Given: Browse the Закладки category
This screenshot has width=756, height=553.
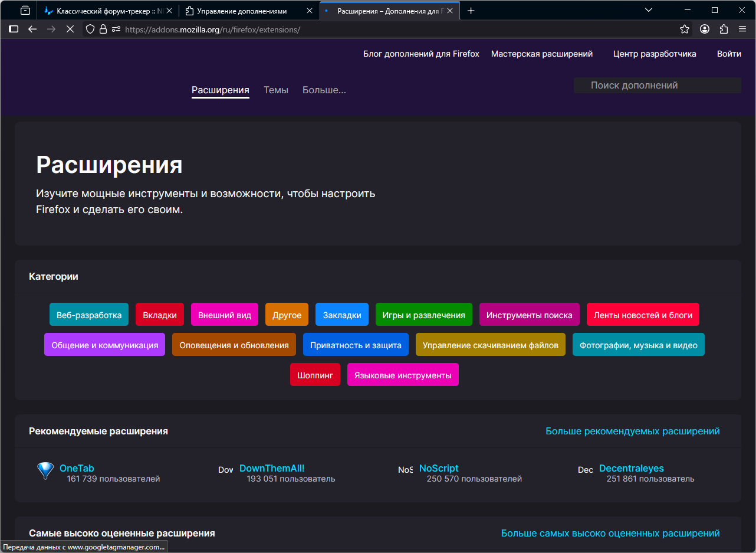Looking at the screenshot, I should pos(342,315).
